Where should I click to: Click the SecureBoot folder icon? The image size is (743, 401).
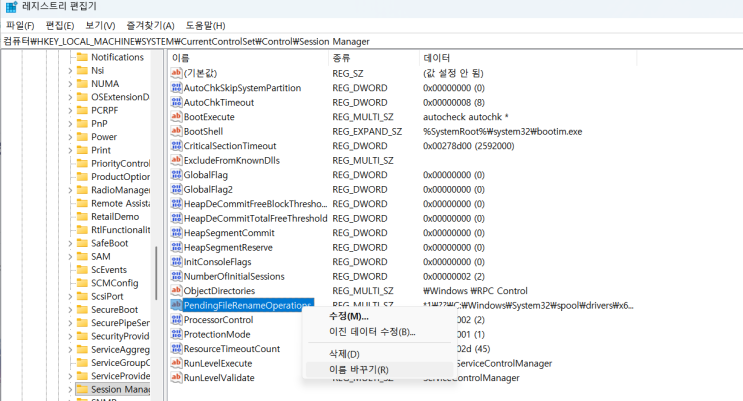(x=82, y=310)
